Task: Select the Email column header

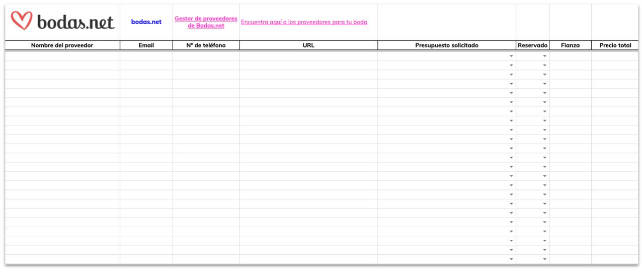Action: 146,45
